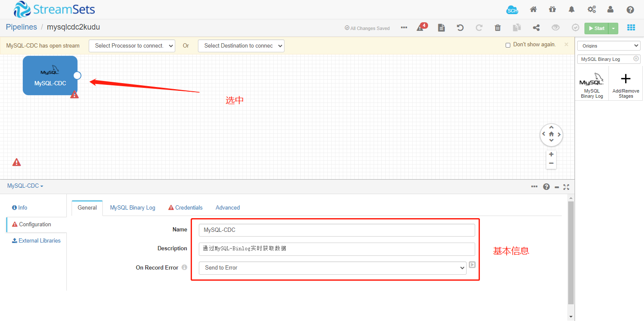Open the External Libraries side tab

point(36,240)
